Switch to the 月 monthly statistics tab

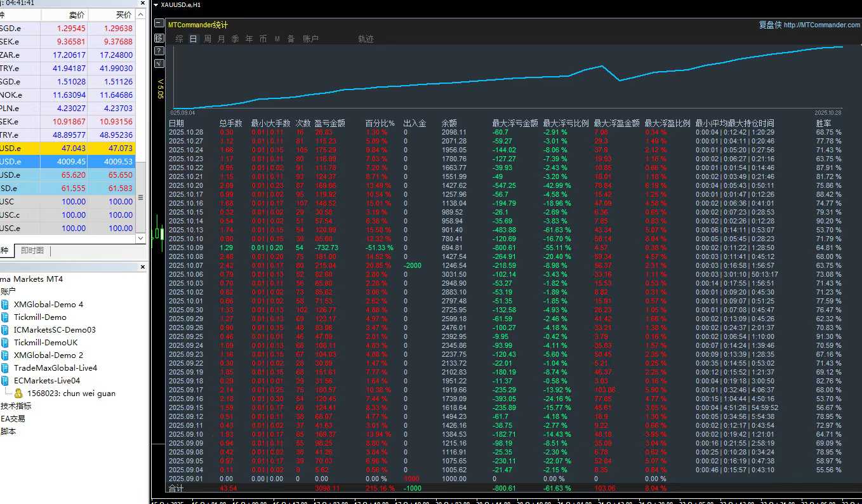(222, 39)
